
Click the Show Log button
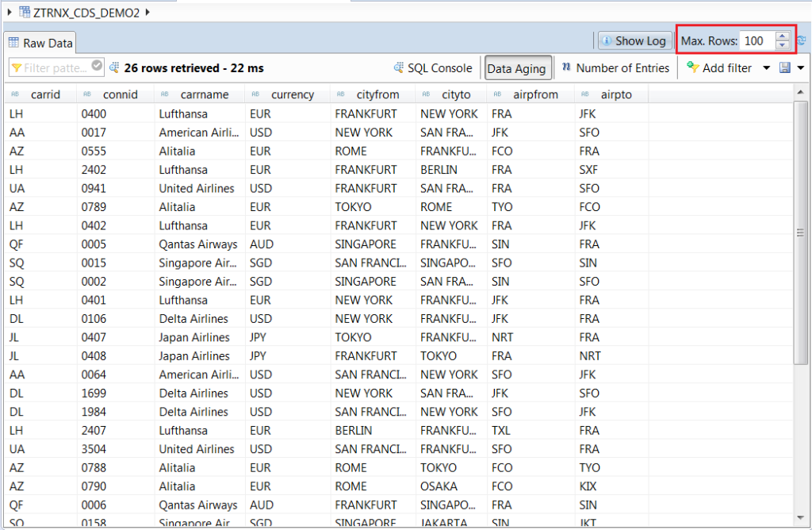pos(635,41)
